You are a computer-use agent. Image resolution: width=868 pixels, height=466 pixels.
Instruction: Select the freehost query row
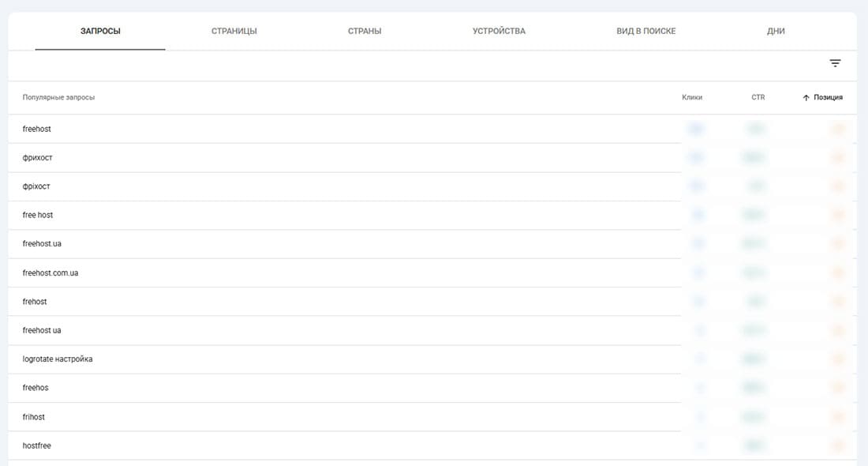(x=432, y=129)
